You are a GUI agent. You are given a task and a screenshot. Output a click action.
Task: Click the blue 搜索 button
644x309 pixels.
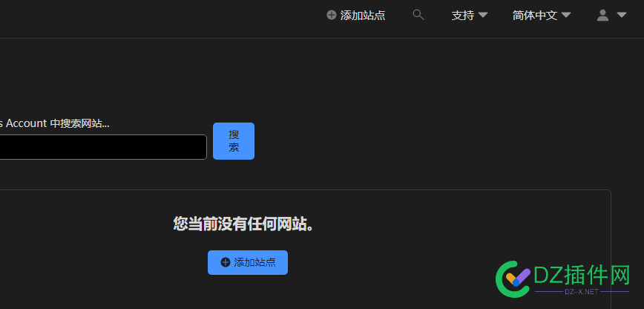pos(234,141)
